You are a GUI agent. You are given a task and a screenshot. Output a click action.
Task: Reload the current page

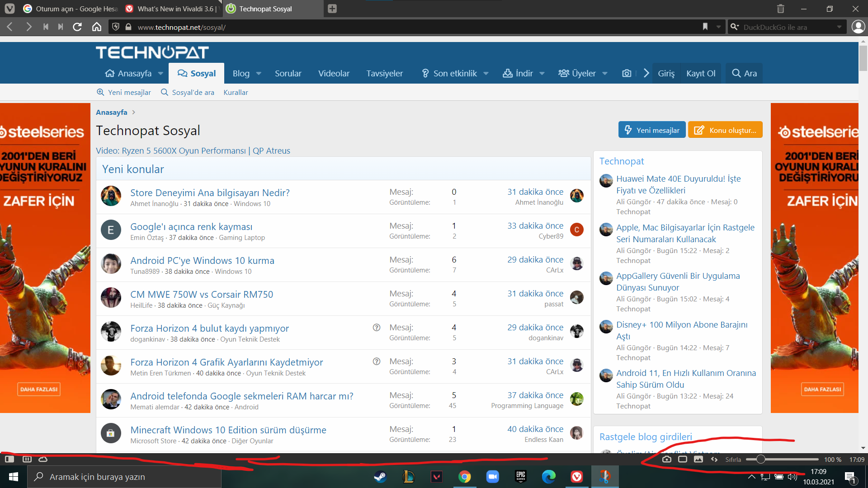coord(77,27)
